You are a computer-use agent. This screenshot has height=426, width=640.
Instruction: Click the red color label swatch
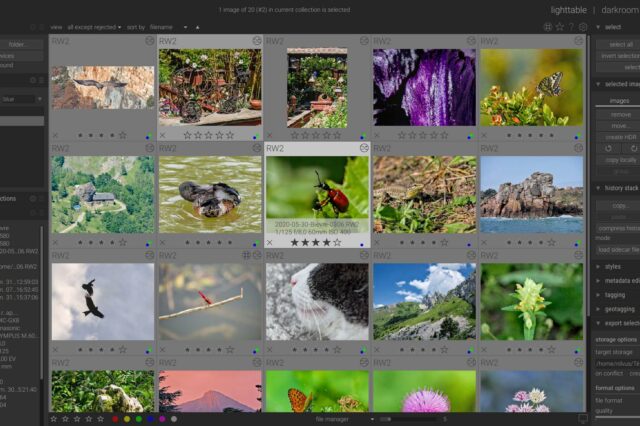click(x=115, y=419)
